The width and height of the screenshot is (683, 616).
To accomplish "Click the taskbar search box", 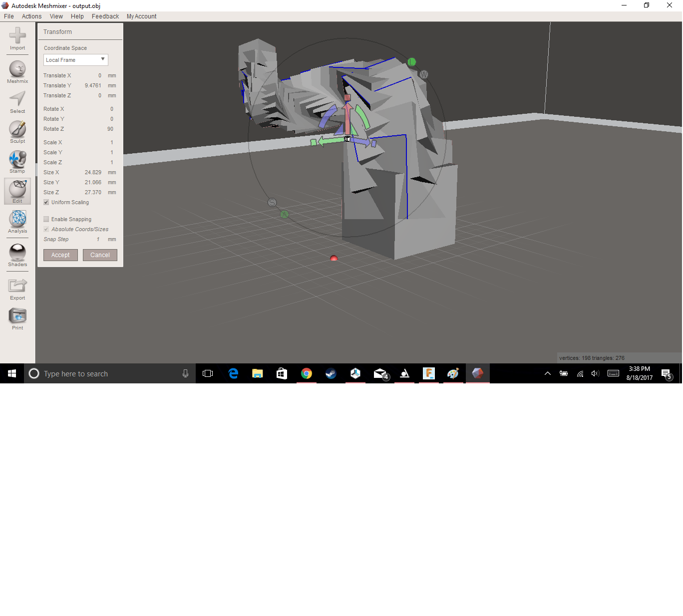I will pos(110,373).
